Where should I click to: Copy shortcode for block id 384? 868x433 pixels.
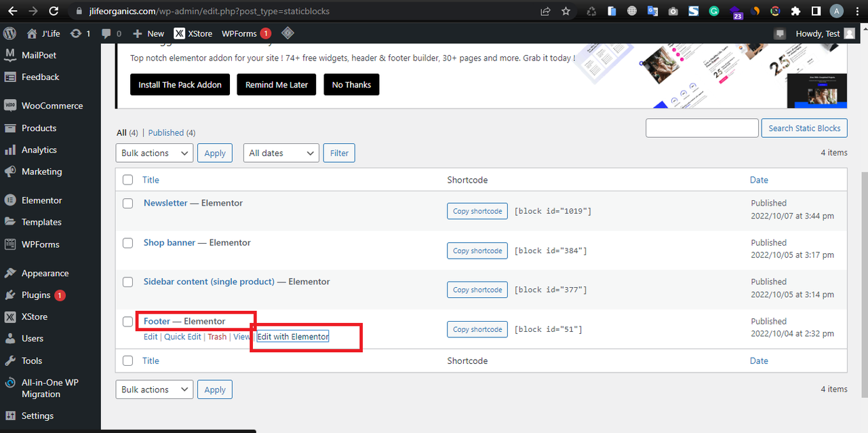pyautogui.click(x=477, y=250)
